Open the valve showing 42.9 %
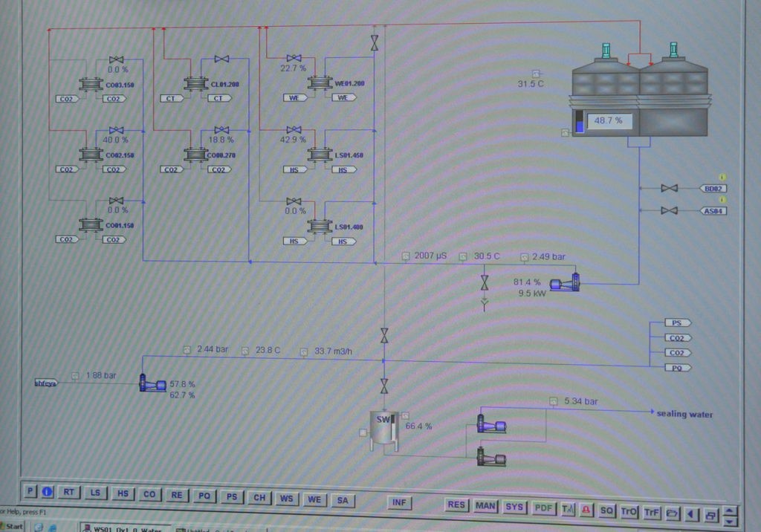761x532 pixels. (x=294, y=129)
